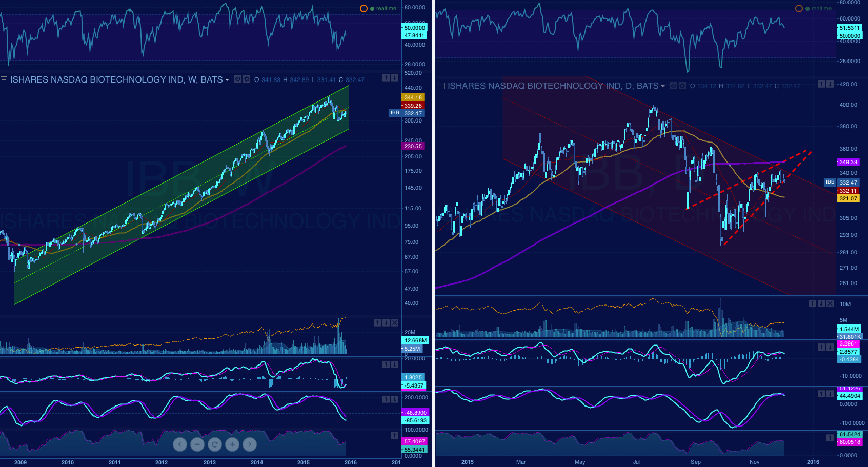Click weekly RSI value tag 47.8411

(414, 36)
